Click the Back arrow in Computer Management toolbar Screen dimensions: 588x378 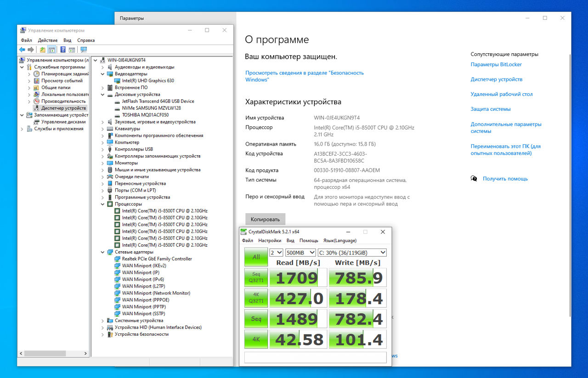click(22, 50)
